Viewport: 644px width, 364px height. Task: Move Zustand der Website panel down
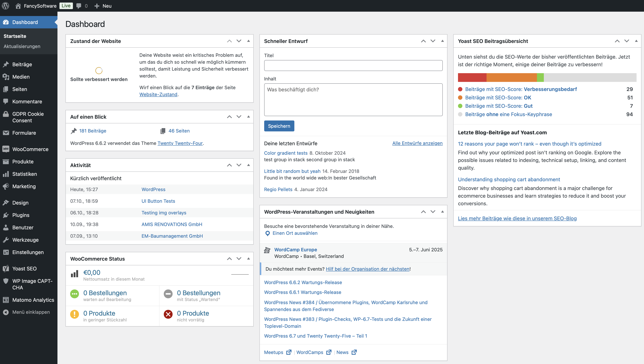coord(239,41)
